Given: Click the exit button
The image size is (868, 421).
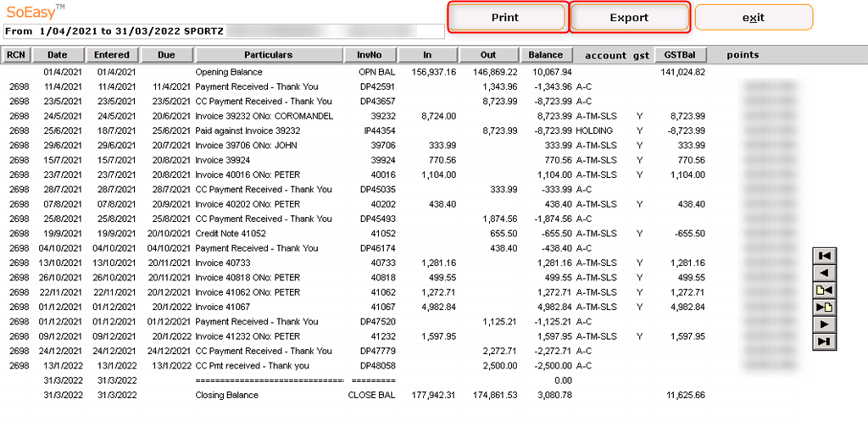Looking at the screenshot, I should click(754, 18).
